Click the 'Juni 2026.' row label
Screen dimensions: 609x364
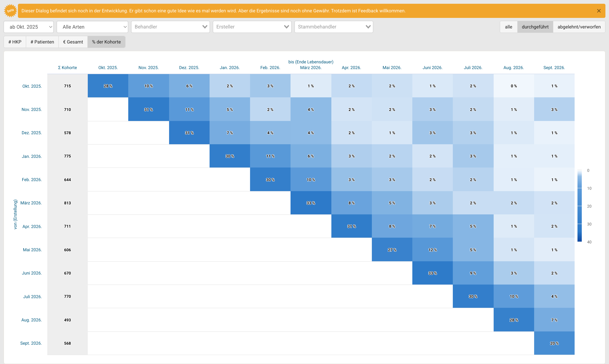pos(32,273)
